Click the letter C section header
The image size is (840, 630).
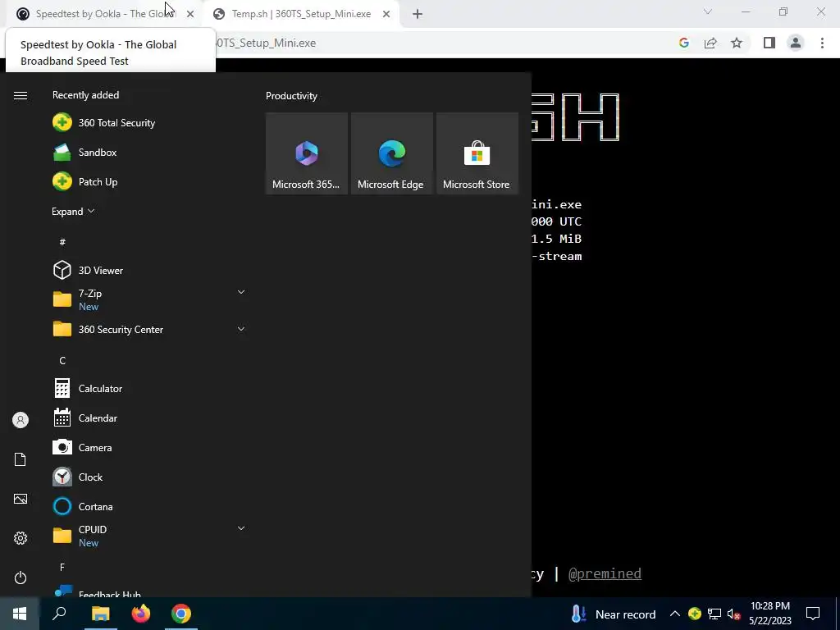62,361
